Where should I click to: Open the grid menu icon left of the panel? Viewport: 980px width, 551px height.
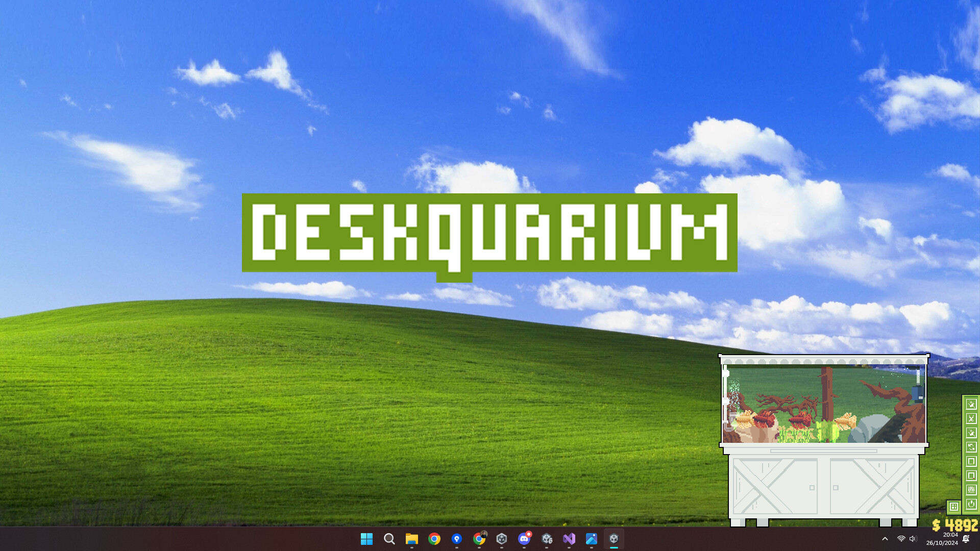[x=953, y=507]
